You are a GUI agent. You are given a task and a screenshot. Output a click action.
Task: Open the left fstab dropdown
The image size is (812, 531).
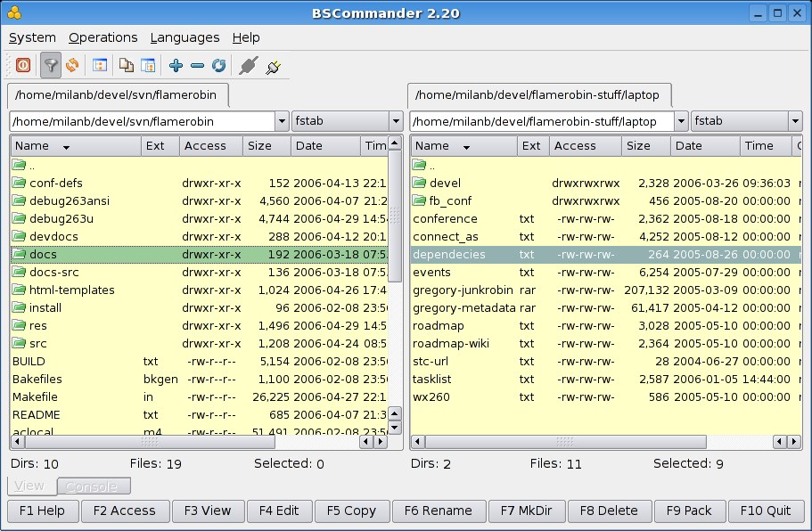396,121
